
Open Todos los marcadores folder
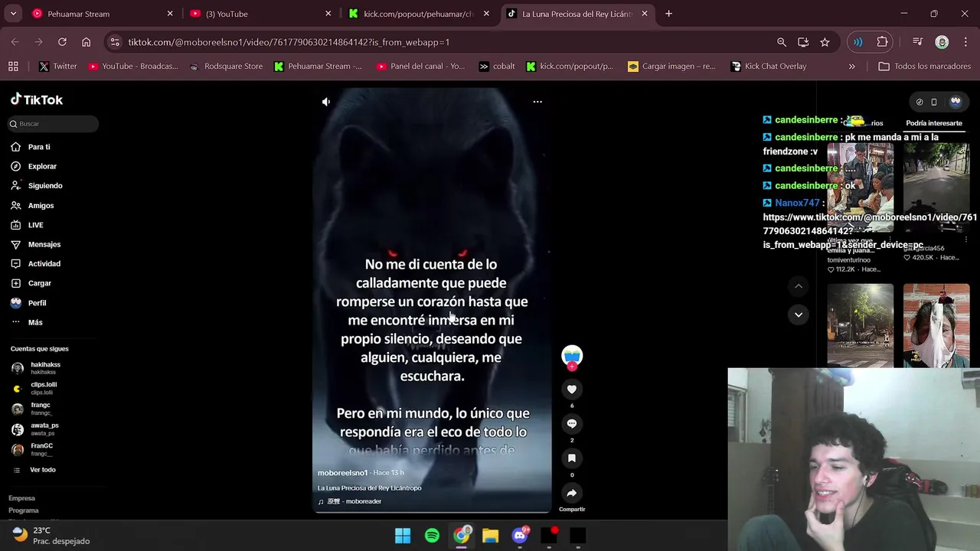click(924, 67)
